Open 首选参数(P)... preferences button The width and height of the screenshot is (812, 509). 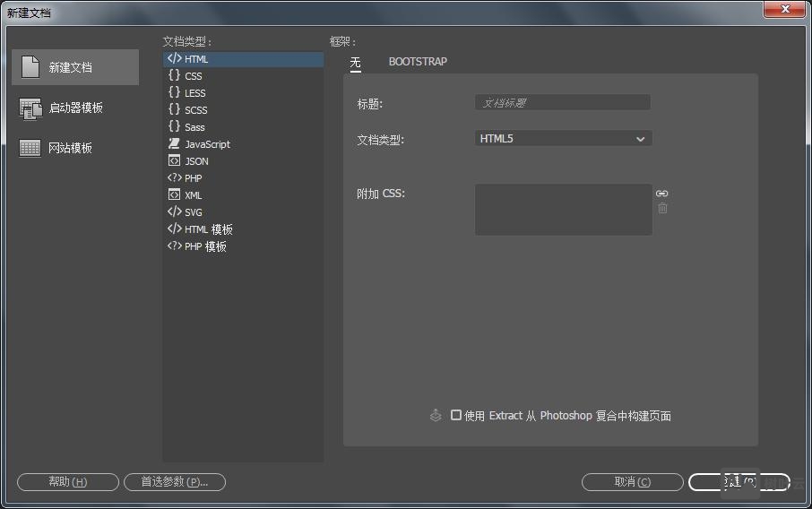pos(175,482)
